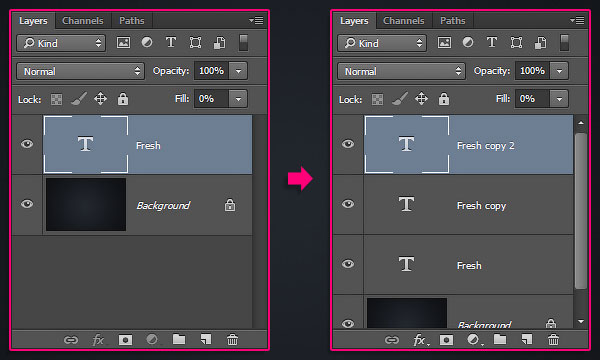The width and height of the screenshot is (600, 360).
Task: Filter for shape layers in right panel
Action: tap(517, 42)
